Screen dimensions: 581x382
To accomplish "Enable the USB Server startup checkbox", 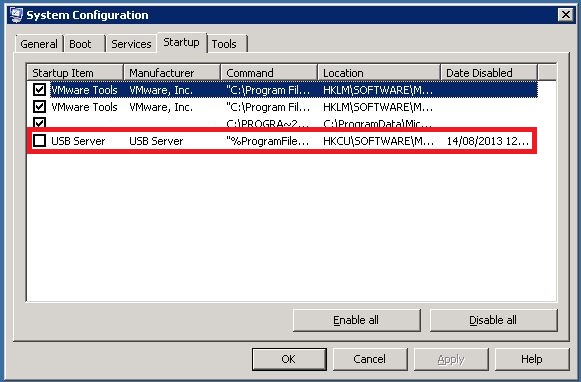I will point(39,141).
